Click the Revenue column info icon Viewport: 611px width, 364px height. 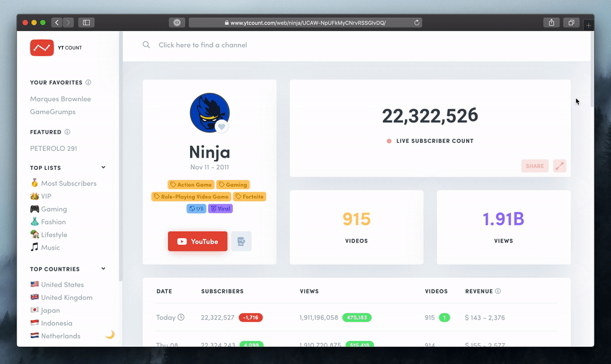click(498, 291)
